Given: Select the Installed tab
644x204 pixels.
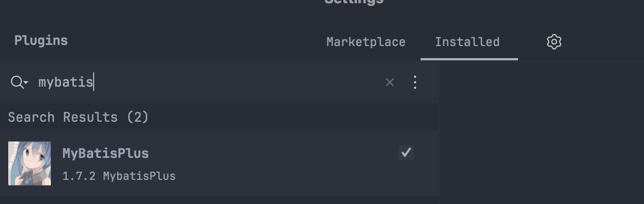Looking at the screenshot, I should [x=468, y=42].
